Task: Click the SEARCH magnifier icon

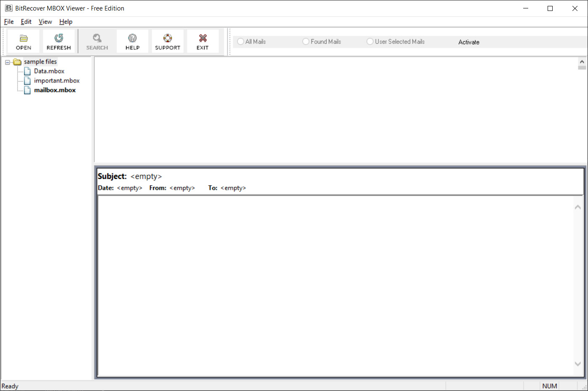Action: [x=97, y=38]
